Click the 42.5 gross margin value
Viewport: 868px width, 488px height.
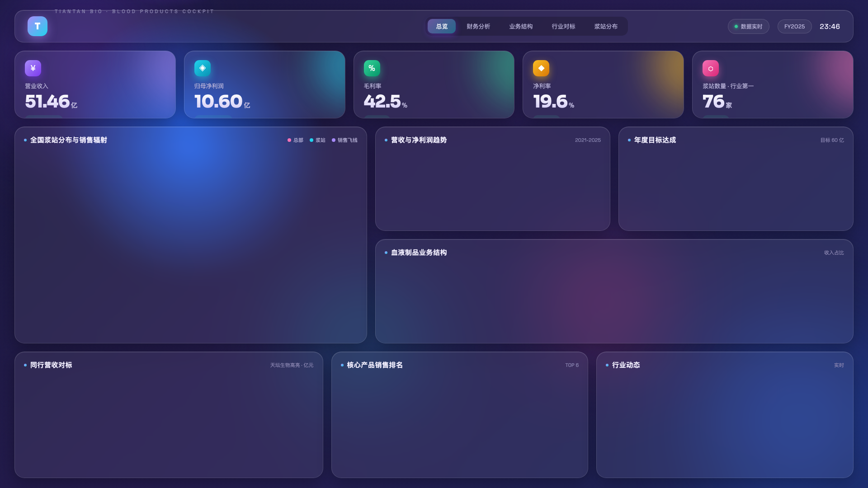[x=382, y=101]
